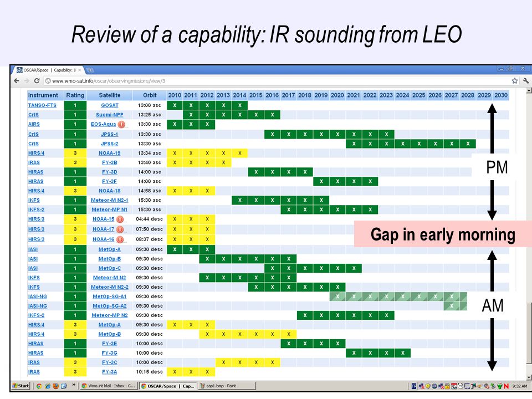Open the Meteor-M N2-2 satellite link

click(110, 288)
